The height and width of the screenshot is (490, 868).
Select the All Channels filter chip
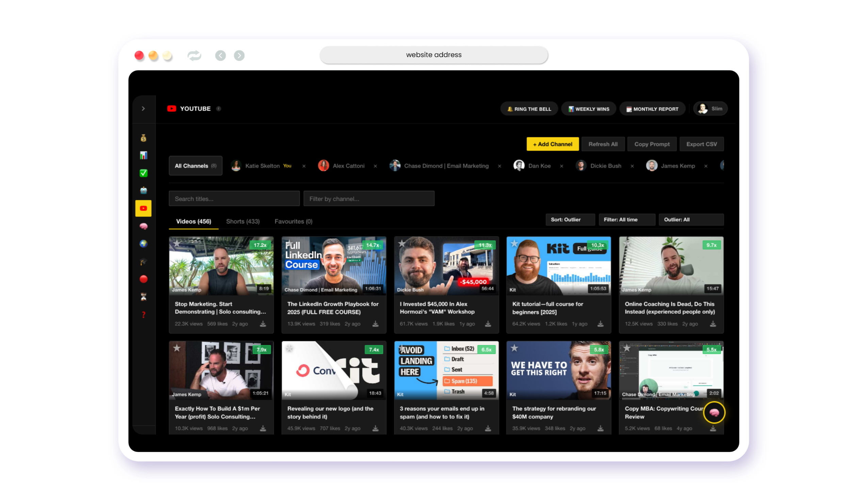coord(195,165)
